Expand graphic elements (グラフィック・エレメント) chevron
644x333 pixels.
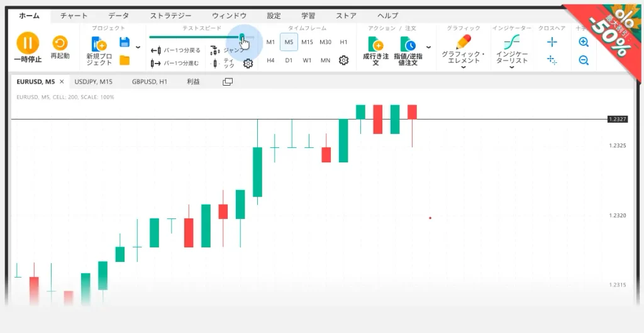click(x=464, y=67)
